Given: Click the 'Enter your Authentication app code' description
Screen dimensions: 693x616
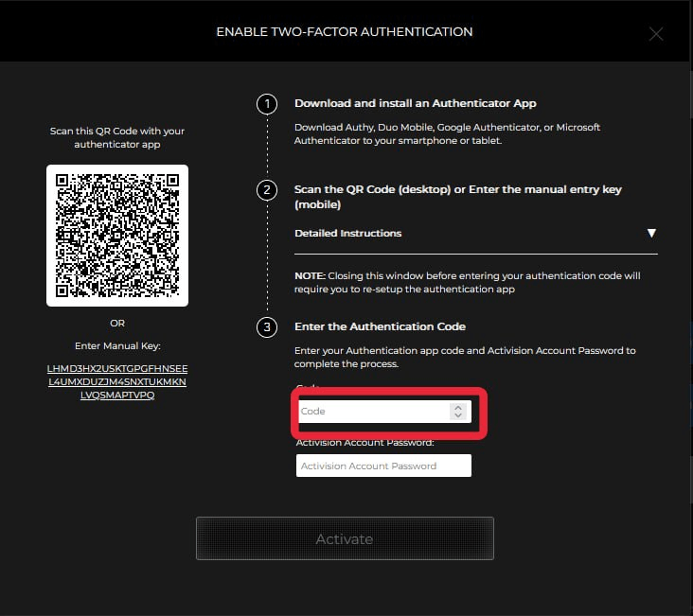Looking at the screenshot, I should 465,357.
